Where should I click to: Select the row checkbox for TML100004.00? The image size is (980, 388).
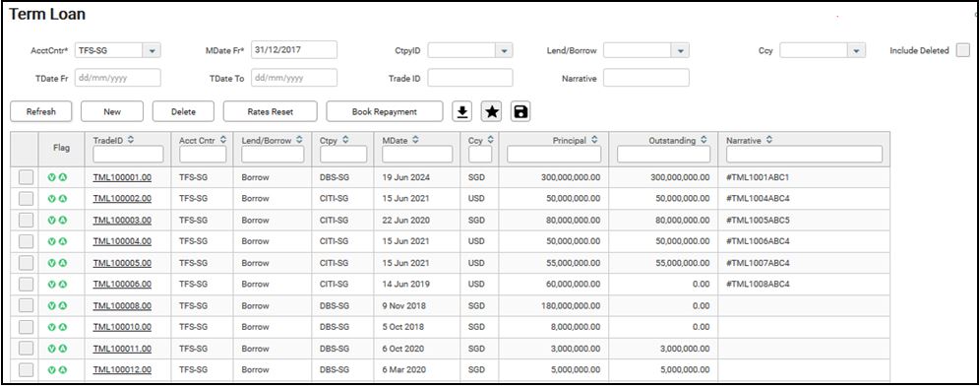coord(26,241)
